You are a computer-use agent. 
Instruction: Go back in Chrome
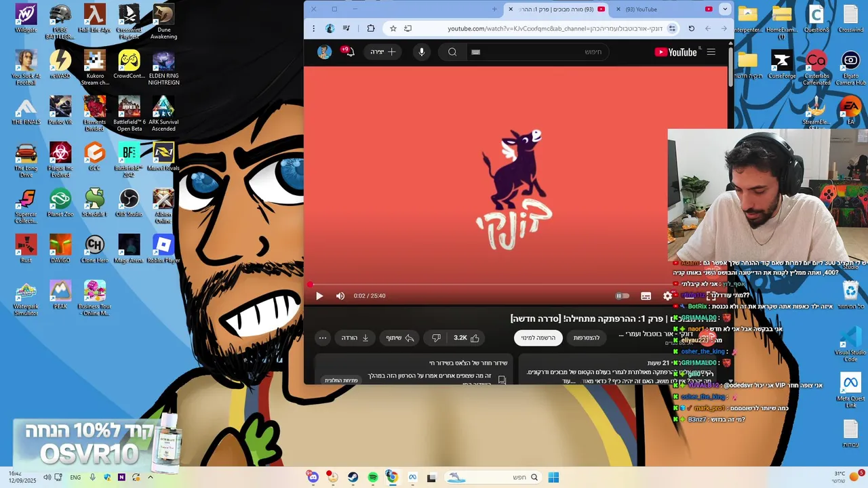(724, 28)
